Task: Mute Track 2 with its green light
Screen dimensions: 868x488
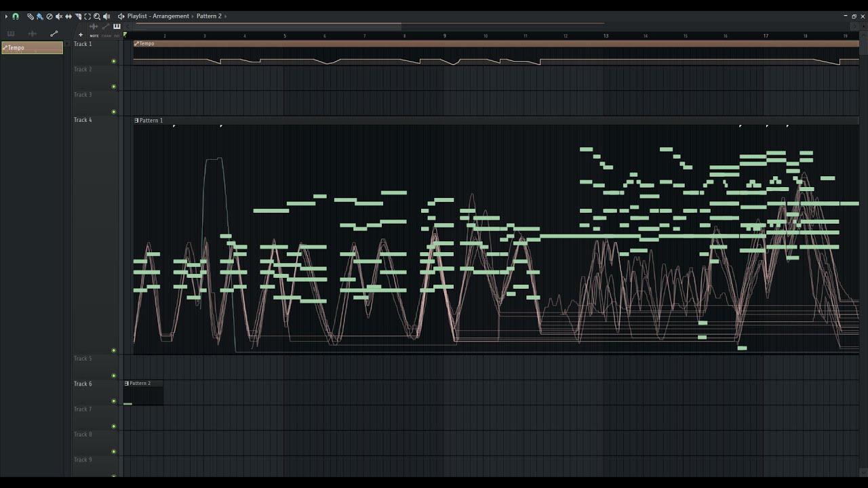Action: (x=113, y=86)
